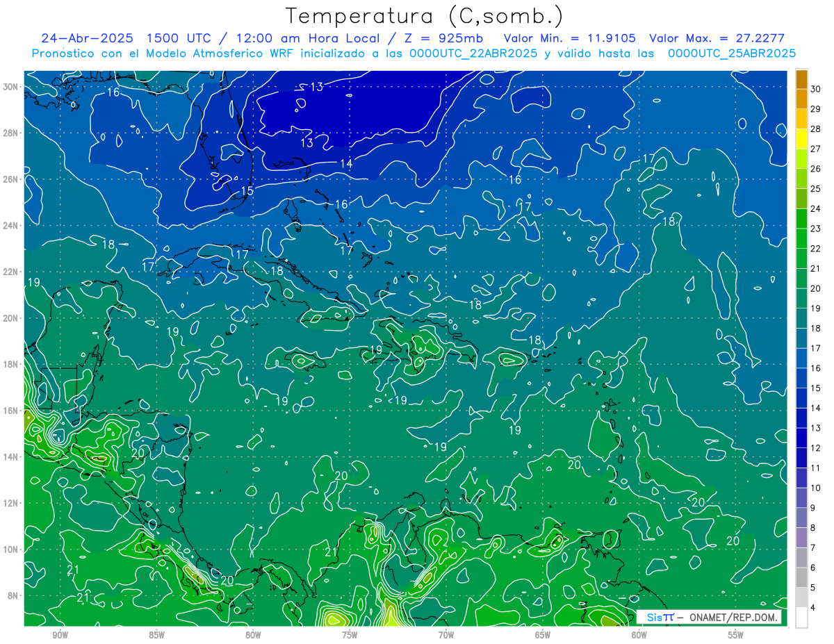The height and width of the screenshot is (644, 834).
Task: Click the "14N" latitude label
Action: 10,456
